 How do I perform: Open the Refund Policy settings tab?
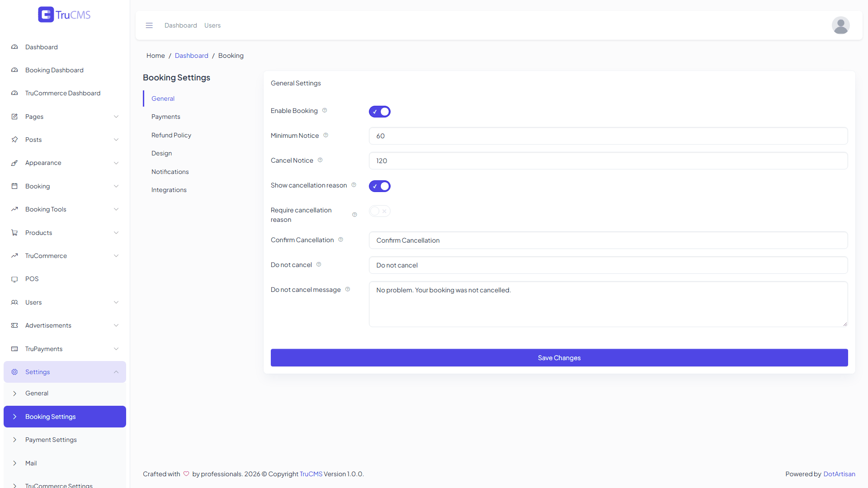[171, 135]
